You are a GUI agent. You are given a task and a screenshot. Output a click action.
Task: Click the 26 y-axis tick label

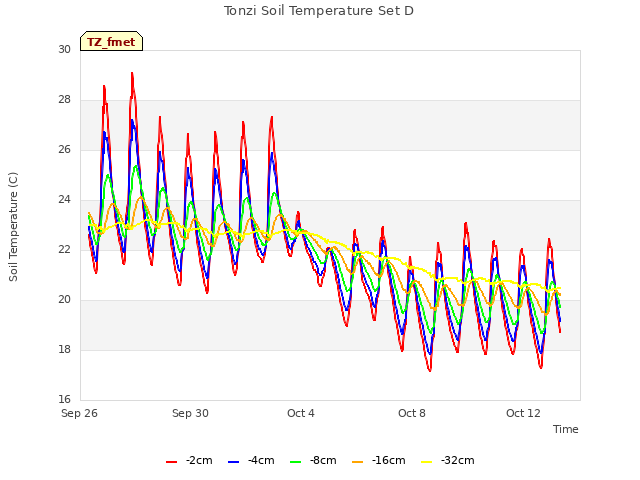[64, 150]
